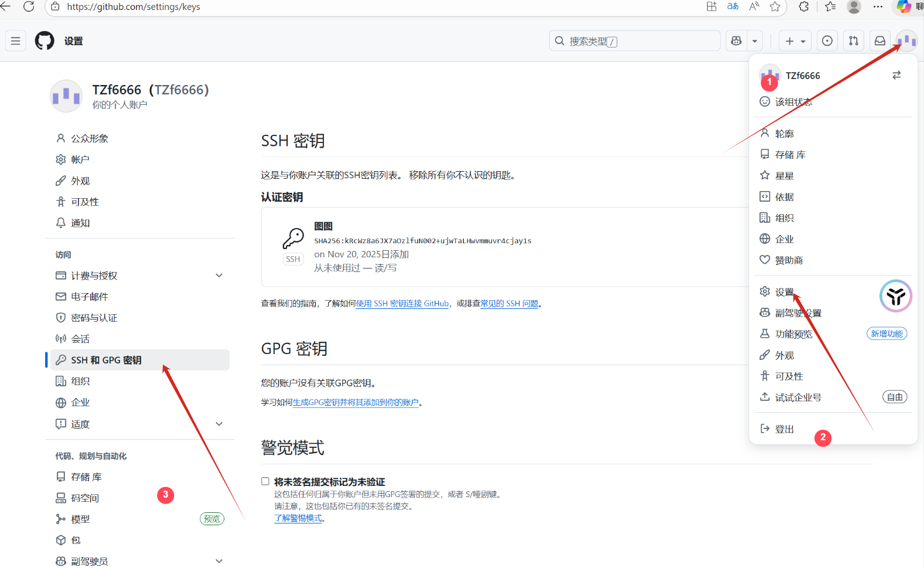
Task: Click the browser refresh button
Action: coord(29,6)
